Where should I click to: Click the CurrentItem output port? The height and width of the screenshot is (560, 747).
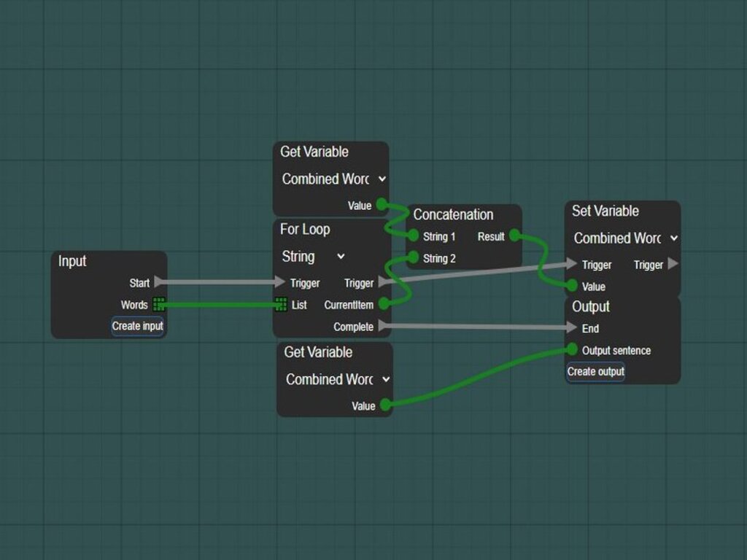tap(384, 304)
